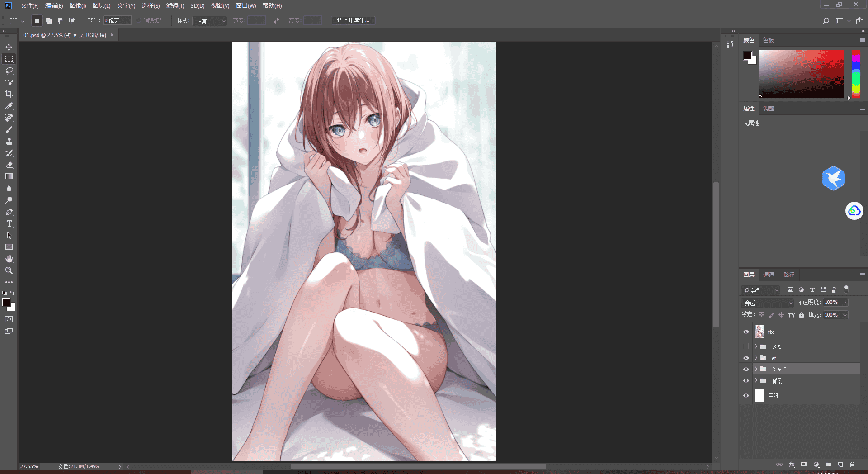Hide the キャラ layer group
Screen dimensions: 868x474
point(746,369)
